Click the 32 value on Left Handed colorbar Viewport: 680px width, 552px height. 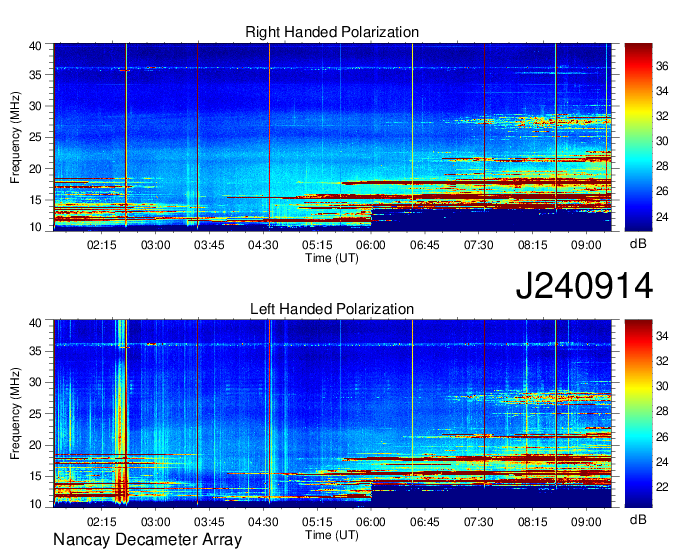coord(662,361)
